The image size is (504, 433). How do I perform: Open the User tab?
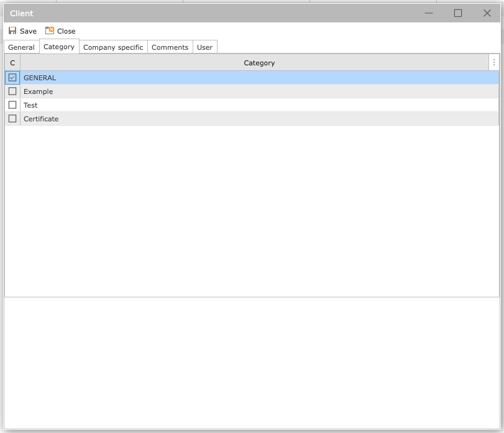pyautogui.click(x=204, y=47)
